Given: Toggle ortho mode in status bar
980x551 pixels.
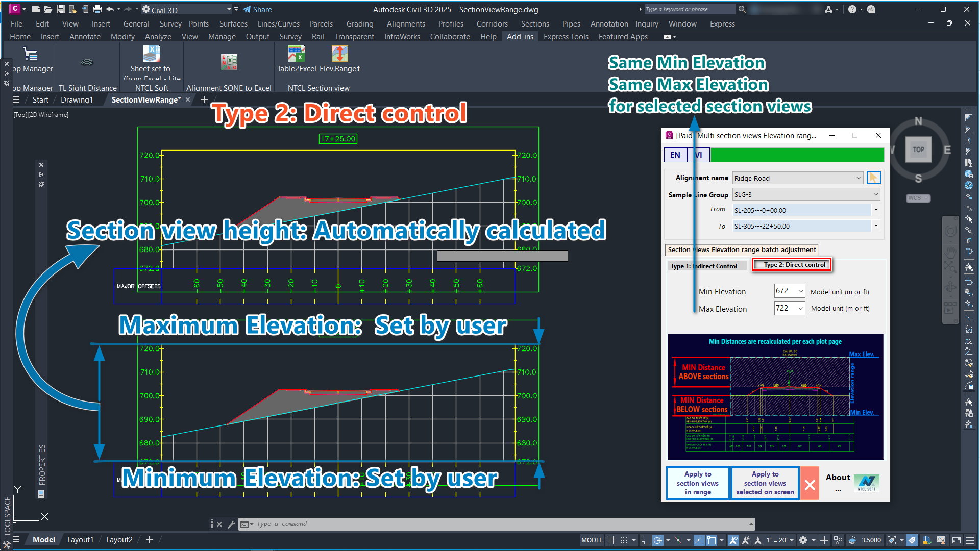Looking at the screenshot, I should pyautogui.click(x=645, y=540).
